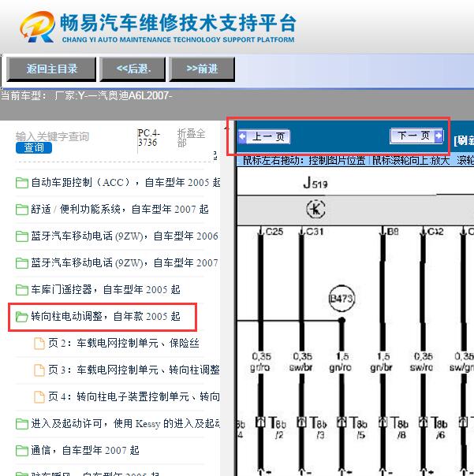Viewport: 474px width, 476px height.
Task: Click the 通信 folder icon
Action: [22, 450]
